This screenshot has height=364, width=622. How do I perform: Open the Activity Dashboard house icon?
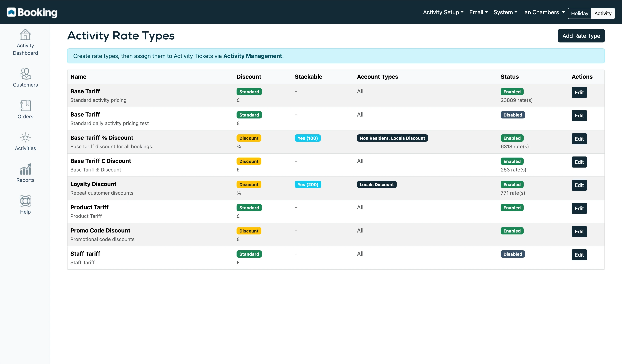pos(25,35)
